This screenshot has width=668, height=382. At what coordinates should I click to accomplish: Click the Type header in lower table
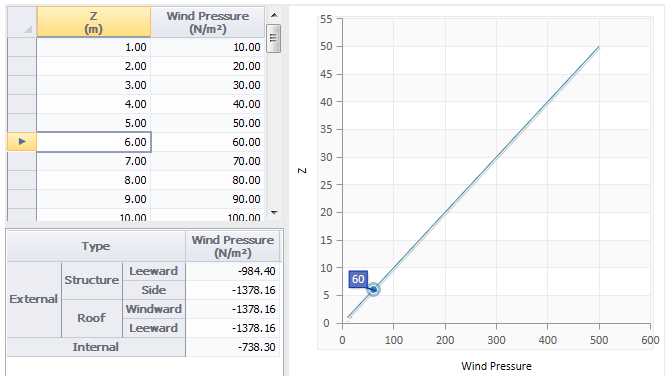point(96,246)
